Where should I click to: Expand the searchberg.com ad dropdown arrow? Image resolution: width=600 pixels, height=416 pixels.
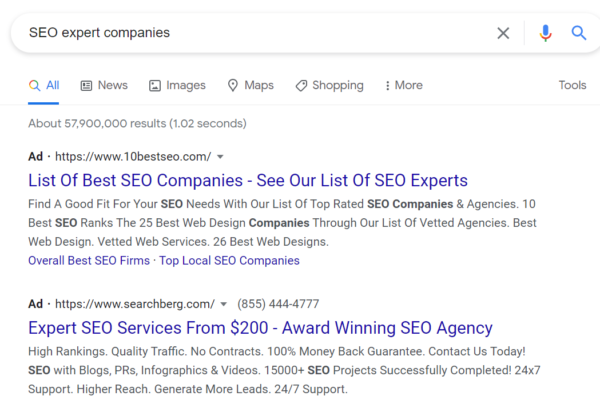pos(225,304)
